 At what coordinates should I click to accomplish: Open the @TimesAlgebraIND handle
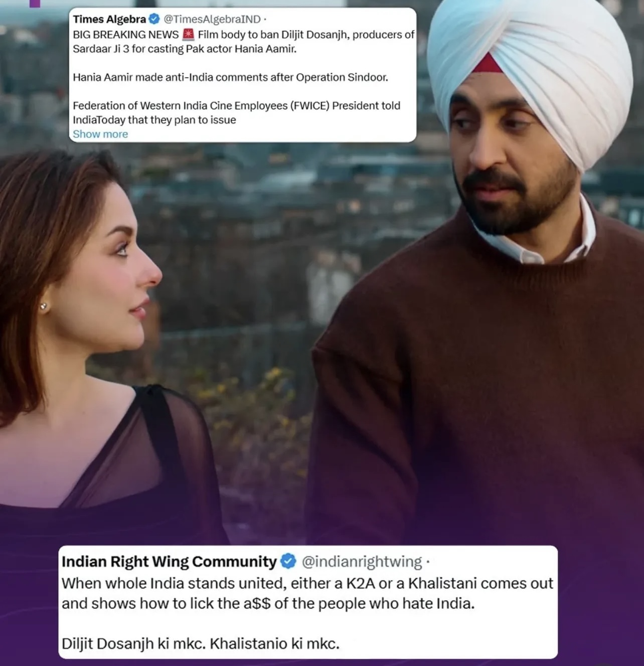(212, 19)
